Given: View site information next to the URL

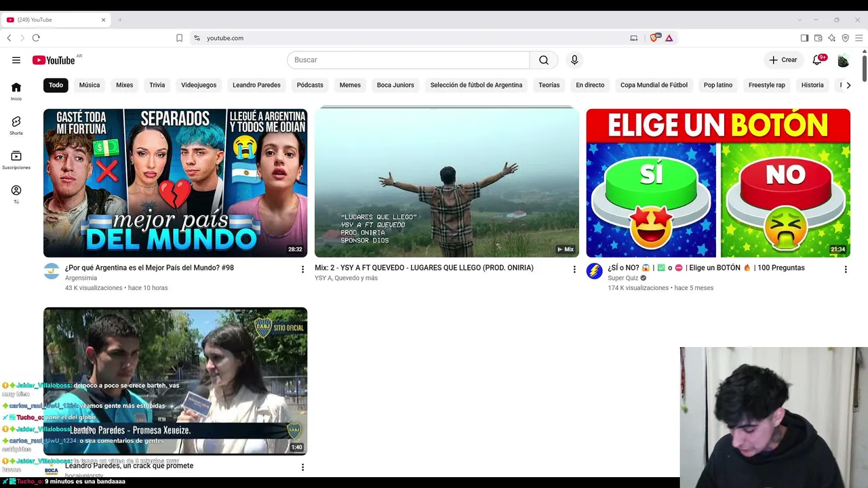Looking at the screenshot, I should click(197, 38).
